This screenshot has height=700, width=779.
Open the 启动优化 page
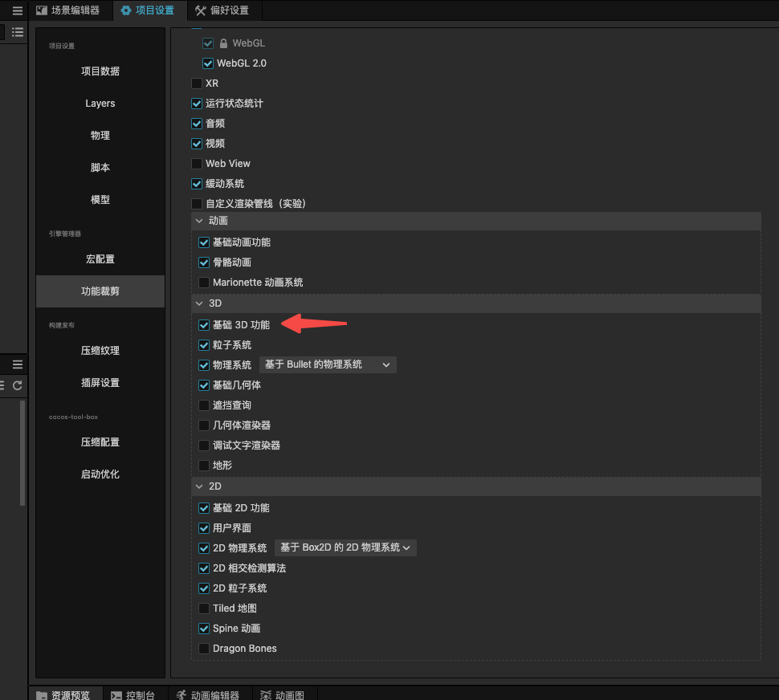coord(100,474)
